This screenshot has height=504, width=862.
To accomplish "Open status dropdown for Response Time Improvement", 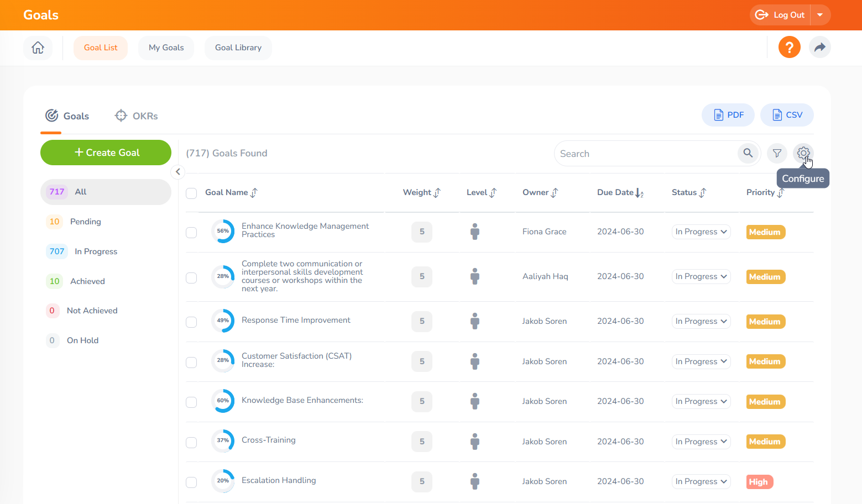I will [701, 321].
